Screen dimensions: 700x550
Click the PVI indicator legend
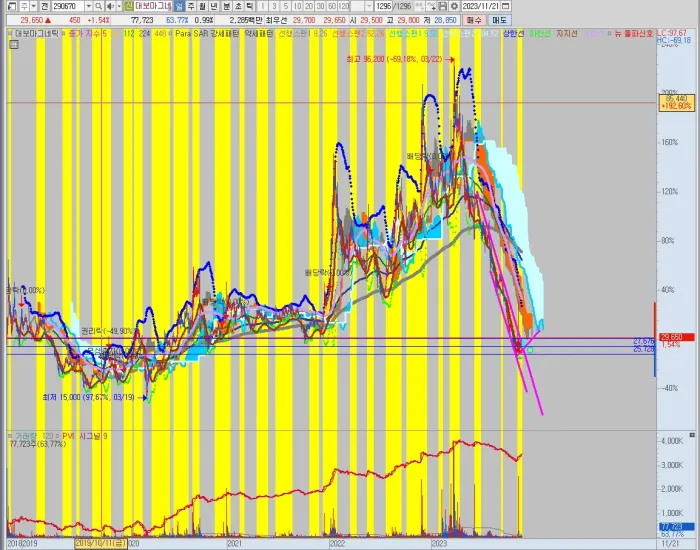click(69, 436)
